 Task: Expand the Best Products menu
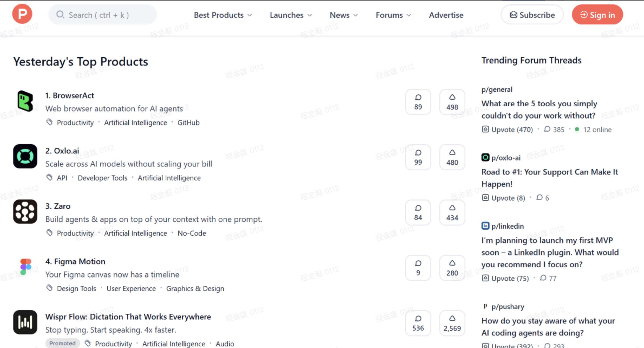[x=223, y=15]
